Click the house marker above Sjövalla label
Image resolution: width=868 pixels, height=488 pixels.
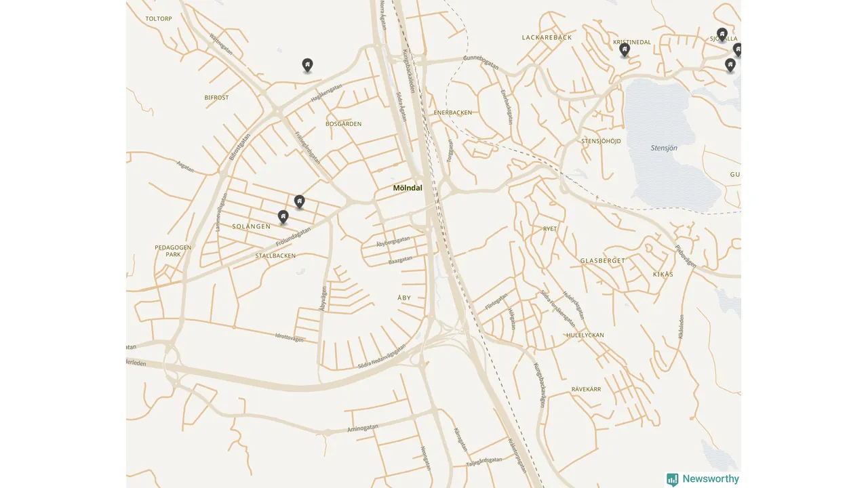[722, 35]
